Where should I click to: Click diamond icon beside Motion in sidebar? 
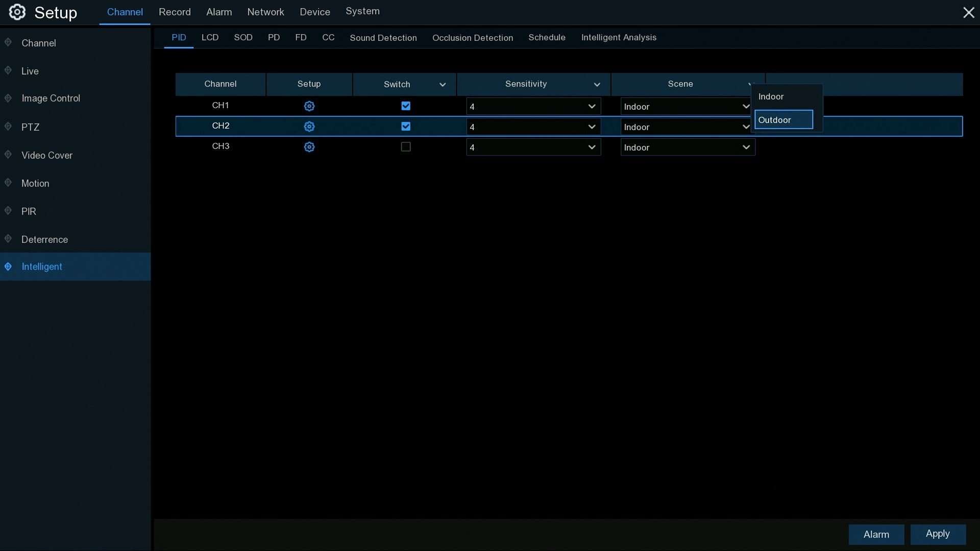click(8, 183)
